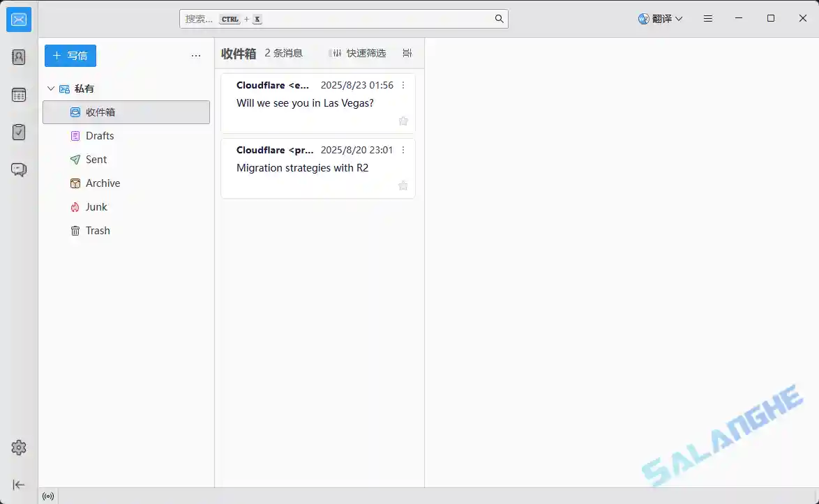The height and width of the screenshot is (504, 819).
Task: Open the application hamburger menu
Action: (x=708, y=19)
